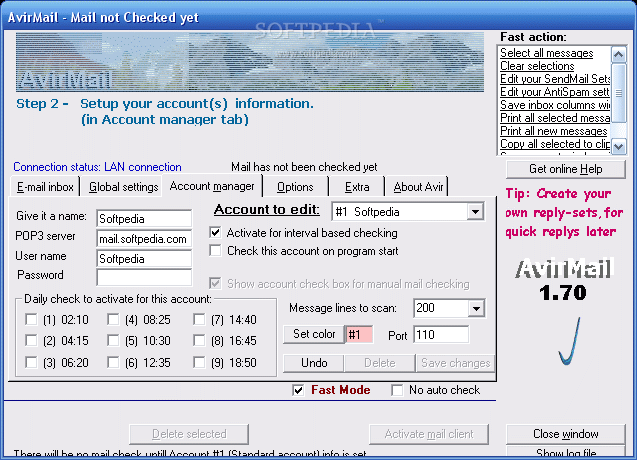Enable the No auto check option
The height and width of the screenshot is (460, 637).
point(397,390)
